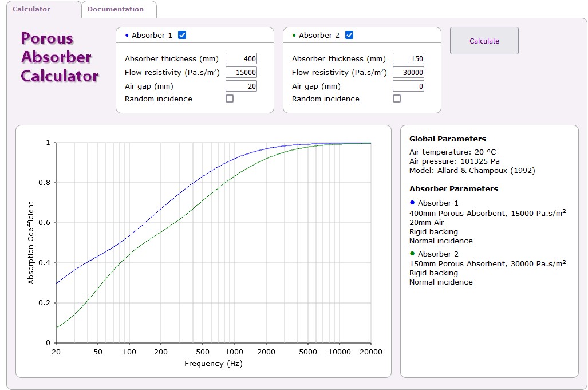Disable the Absorber 1 checkbox
The height and width of the screenshot is (390, 588).
point(182,35)
